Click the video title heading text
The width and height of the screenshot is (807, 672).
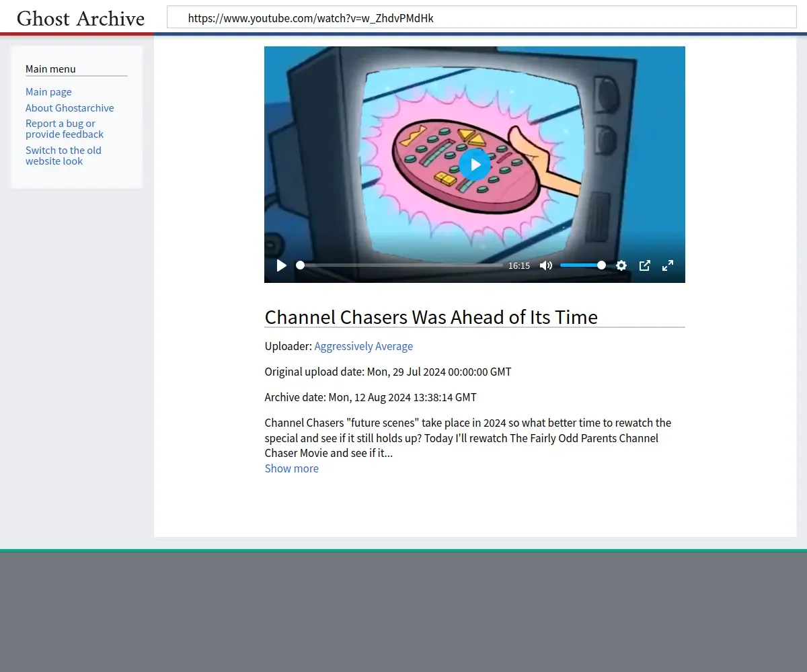pos(431,317)
